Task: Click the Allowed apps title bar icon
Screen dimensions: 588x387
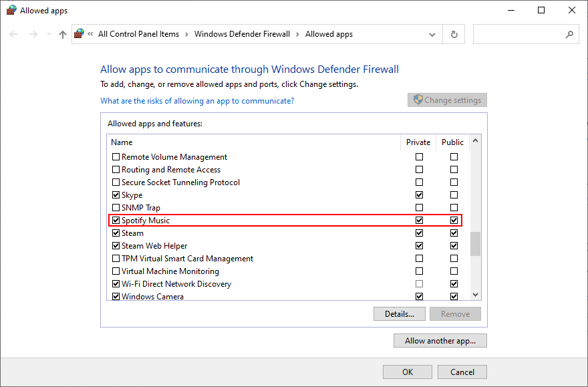Action: tap(11, 11)
